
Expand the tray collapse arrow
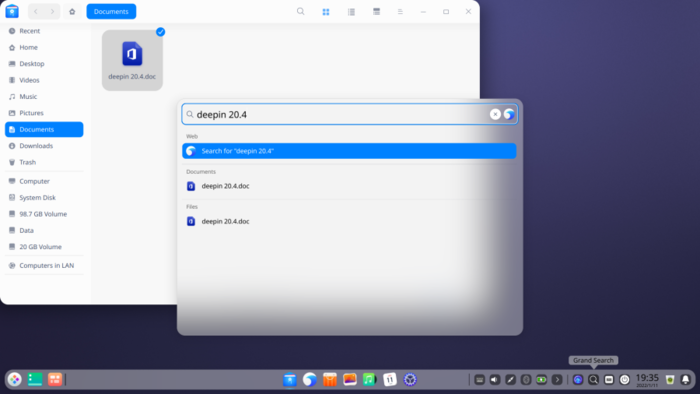pos(557,380)
